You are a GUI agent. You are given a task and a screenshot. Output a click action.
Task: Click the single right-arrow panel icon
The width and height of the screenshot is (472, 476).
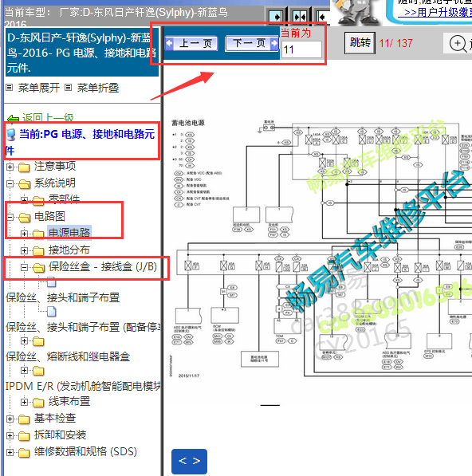pyautogui.click(x=275, y=17)
